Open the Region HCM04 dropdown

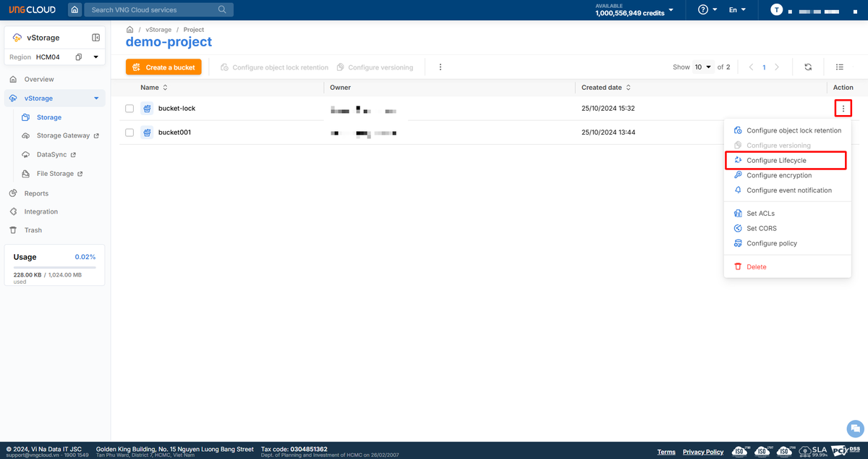click(95, 57)
